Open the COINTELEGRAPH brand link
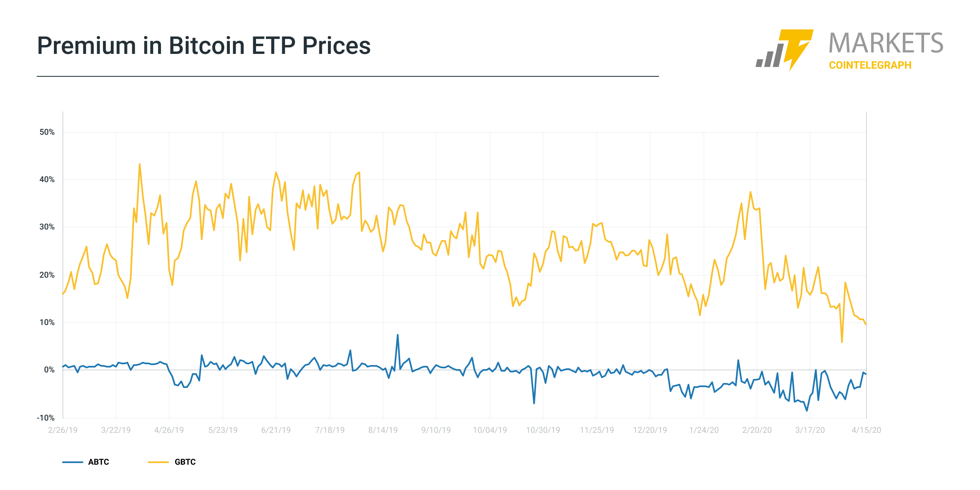980x490 pixels. coord(870,65)
